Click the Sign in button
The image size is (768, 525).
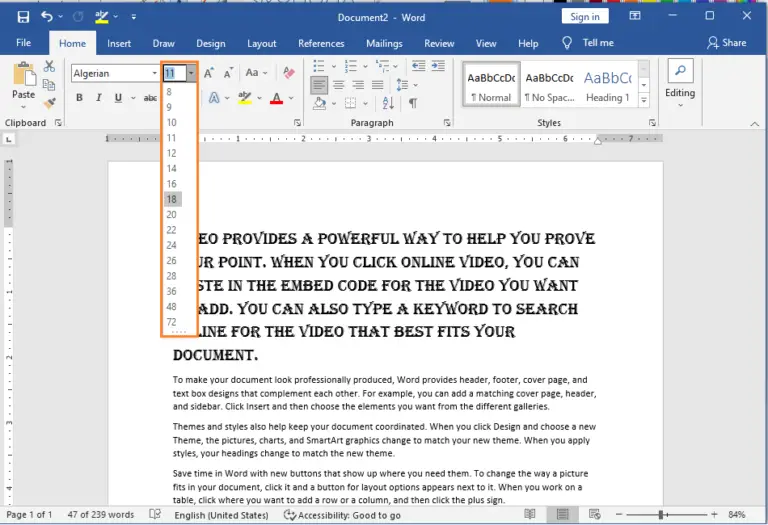(585, 17)
